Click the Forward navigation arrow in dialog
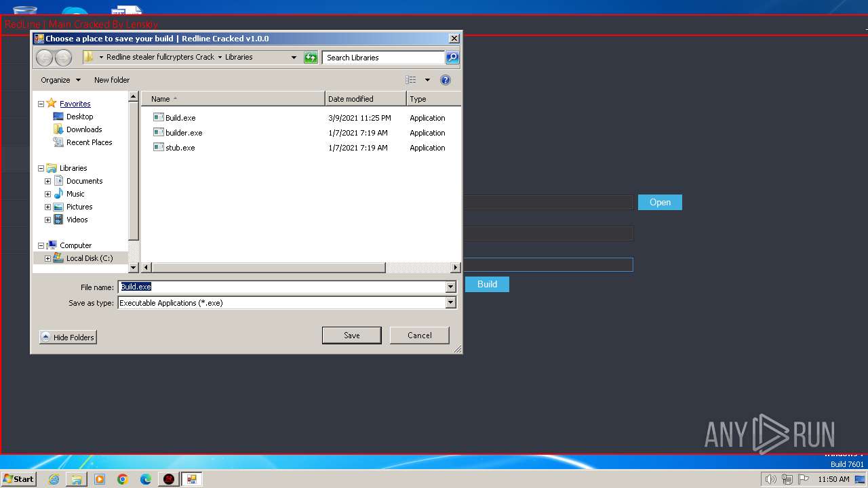 click(x=63, y=58)
